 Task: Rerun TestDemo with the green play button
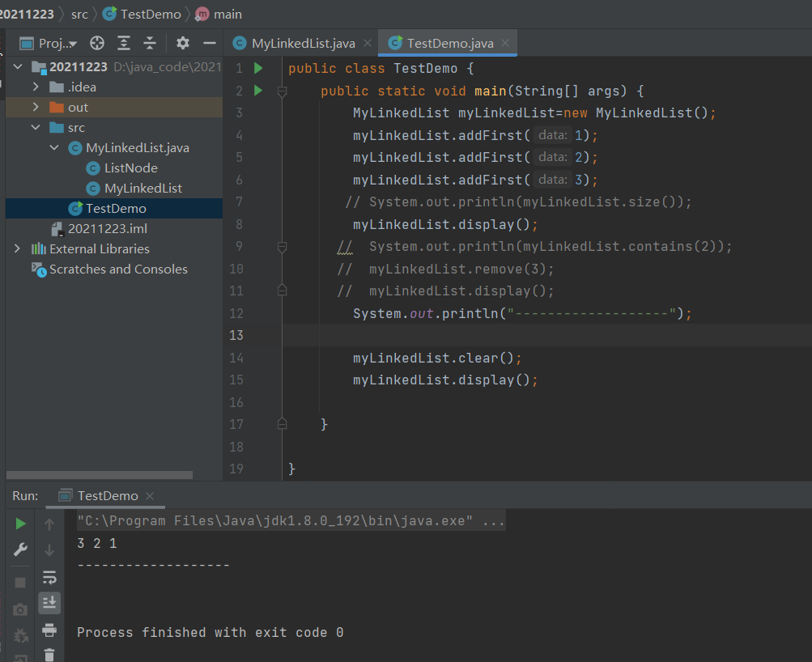coord(20,524)
